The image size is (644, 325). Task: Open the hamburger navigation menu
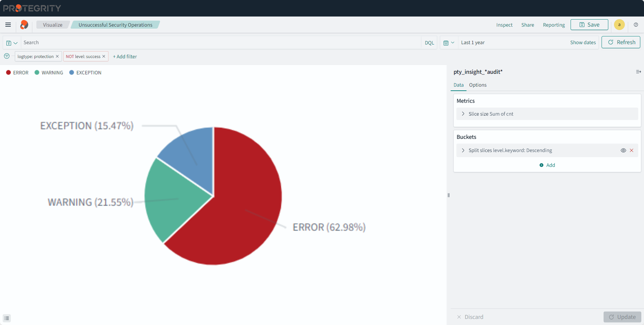click(8, 25)
